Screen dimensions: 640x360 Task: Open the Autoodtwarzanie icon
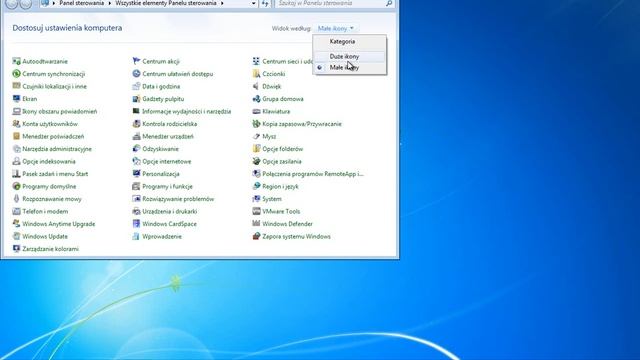pyautogui.click(x=16, y=61)
